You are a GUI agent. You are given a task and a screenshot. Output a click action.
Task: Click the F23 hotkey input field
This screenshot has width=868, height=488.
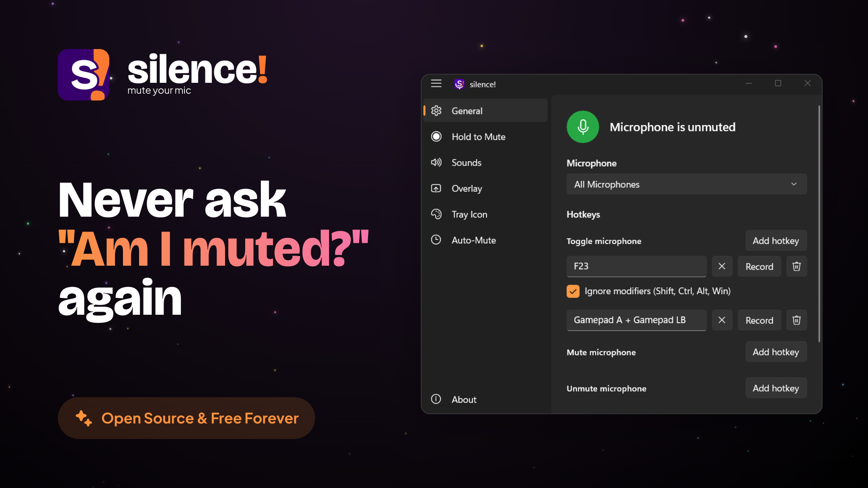[637, 266]
